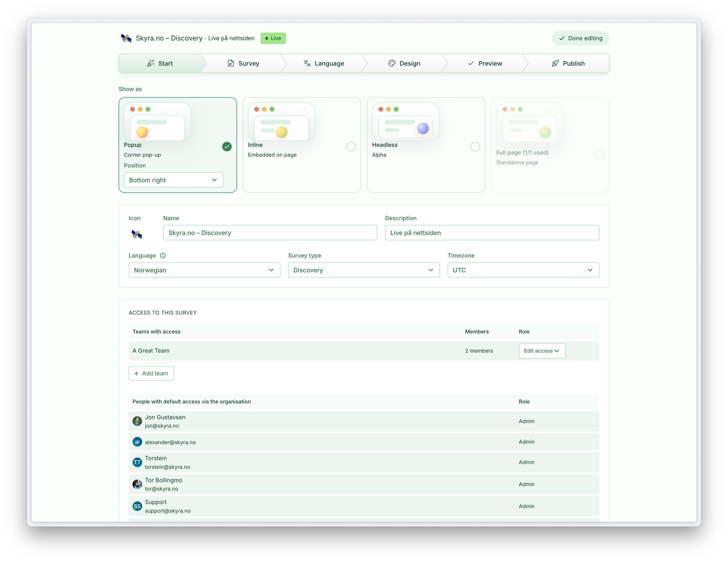
Task: Open the Survey type dropdown showing Discovery
Action: point(364,270)
